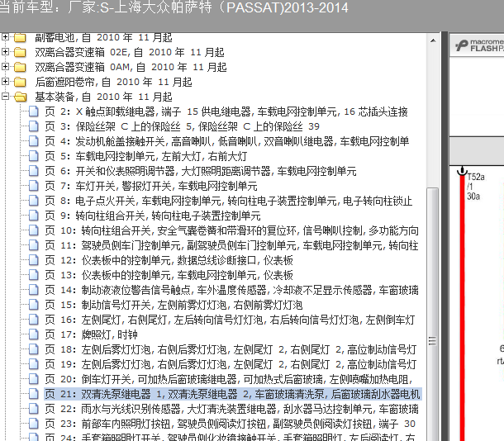The image size is (504, 441).
Task: Select 副蓄电池, 自 2010 年 11 月起
Action: click(x=103, y=38)
